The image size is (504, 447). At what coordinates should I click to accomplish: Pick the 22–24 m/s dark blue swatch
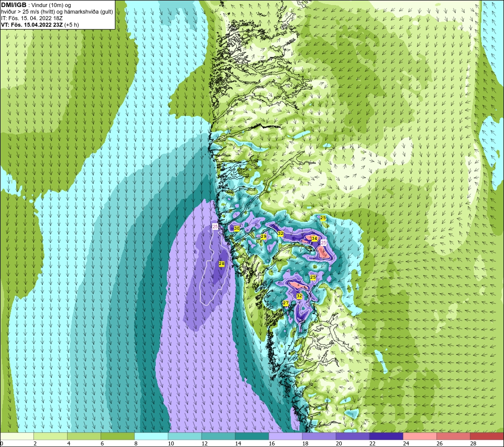click(387, 436)
